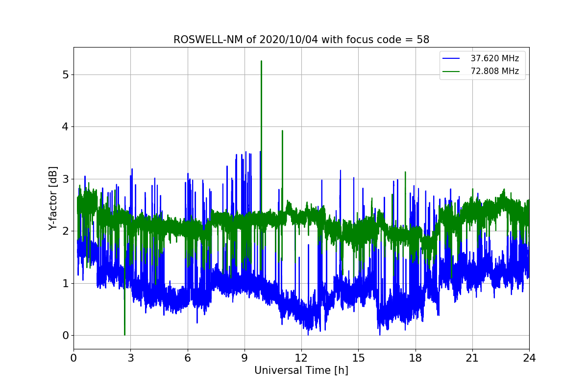Screen dimensions: 588x392
Task: Click the green spike peak near 4 dB
Action: pos(282,131)
